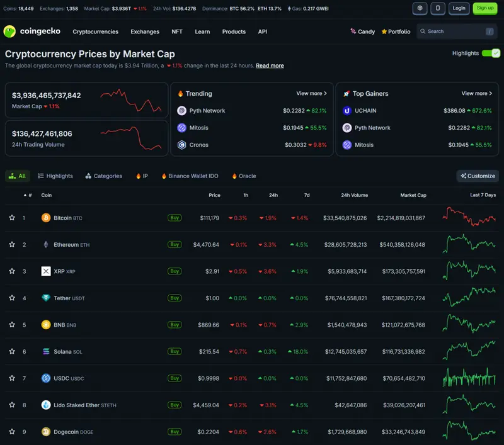Click in the Search field
504x445 pixels.
(x=457, y=31)
